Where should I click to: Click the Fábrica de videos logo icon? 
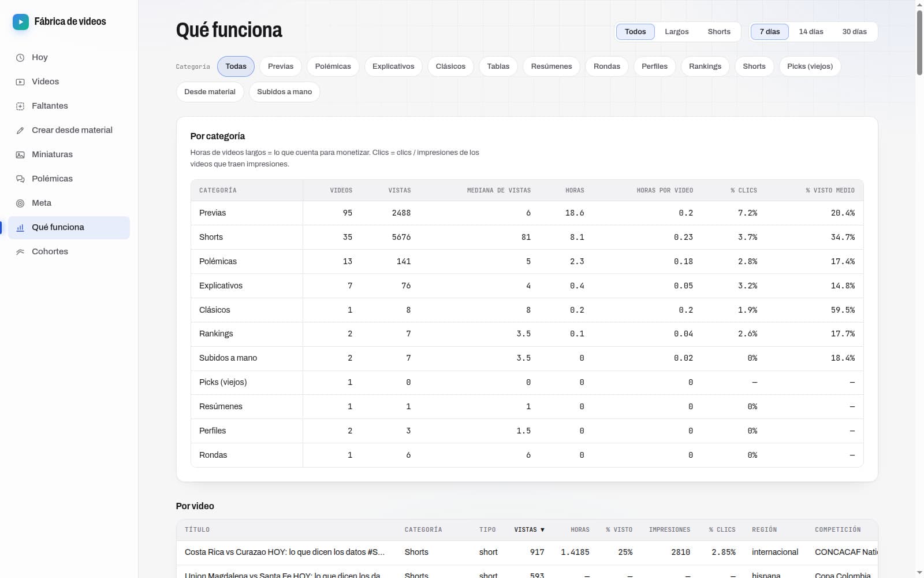click(21, 22)
